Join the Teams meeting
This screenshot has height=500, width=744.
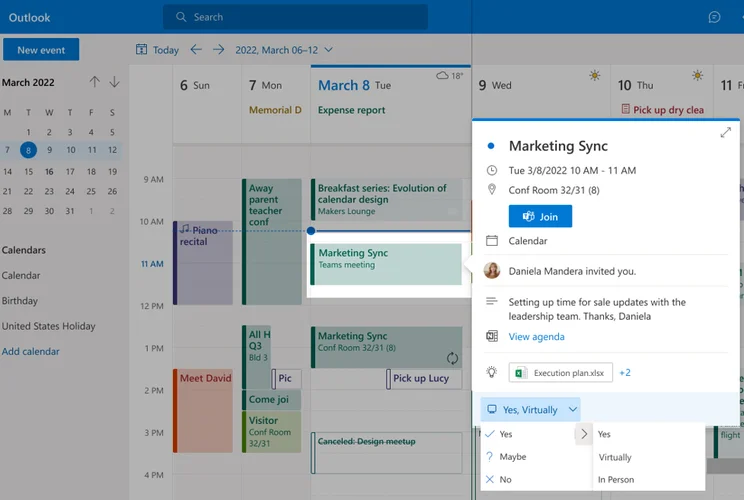pyautogui.click(x=540, y=216)
